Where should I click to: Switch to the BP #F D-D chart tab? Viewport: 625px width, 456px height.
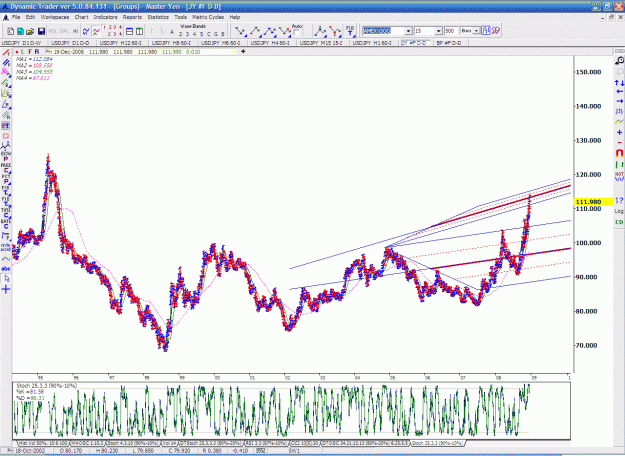click(448, 43)
